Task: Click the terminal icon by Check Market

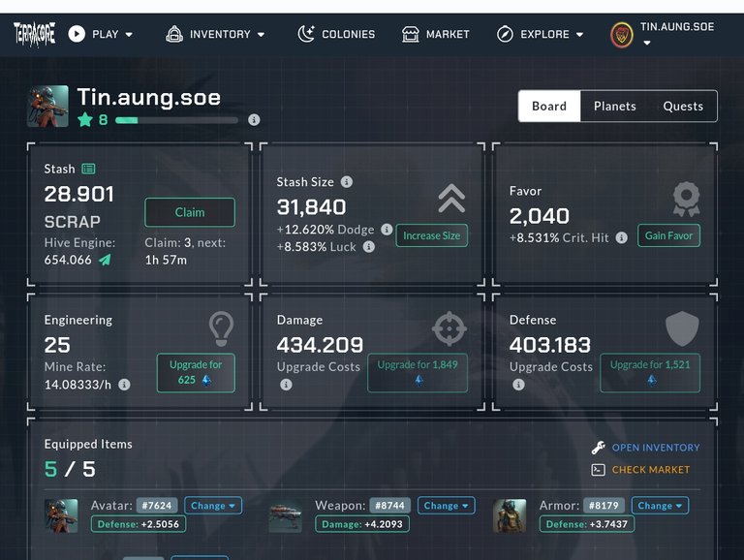Action: (599, 469)
